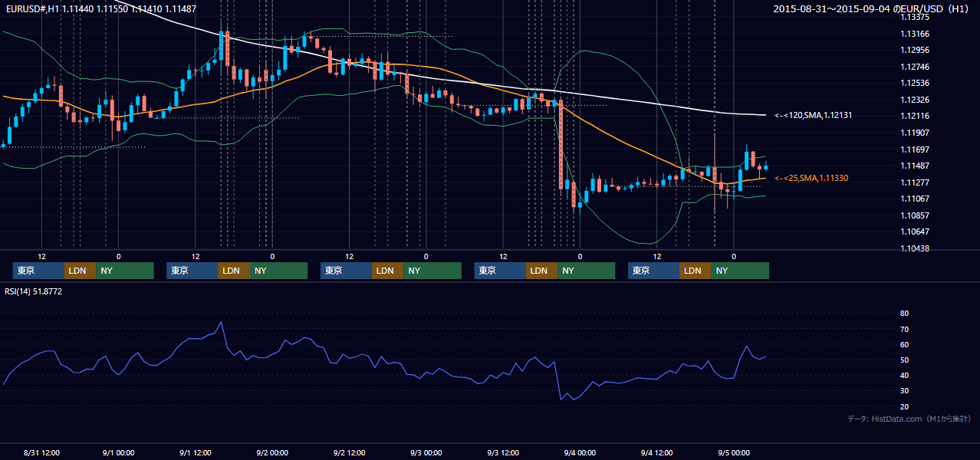The image size is (980, 460).
Task: Click the 9/2 00:00 time axis label
Action: point(272,452)
